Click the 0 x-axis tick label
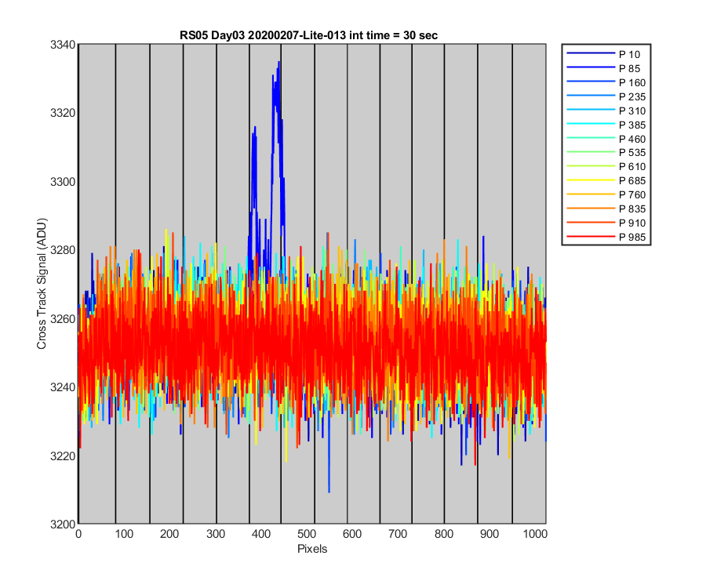The width and height of the screenshot is (706, 588). [78, 534]
